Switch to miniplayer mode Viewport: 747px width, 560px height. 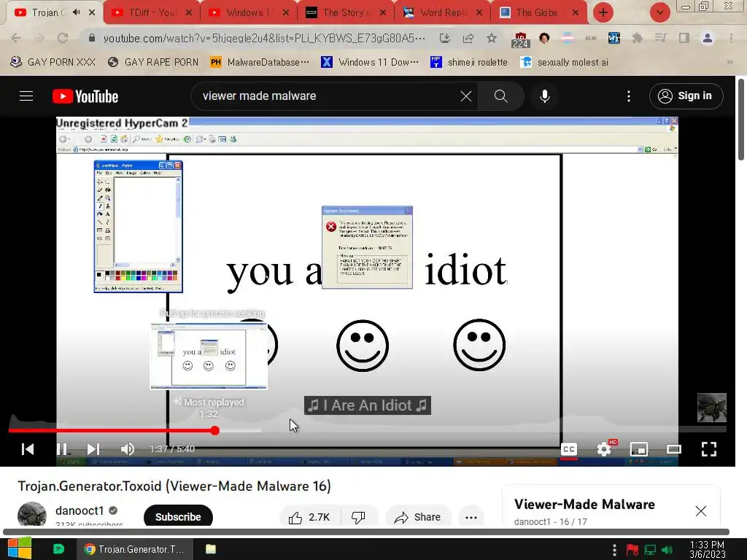coord(639,449)
